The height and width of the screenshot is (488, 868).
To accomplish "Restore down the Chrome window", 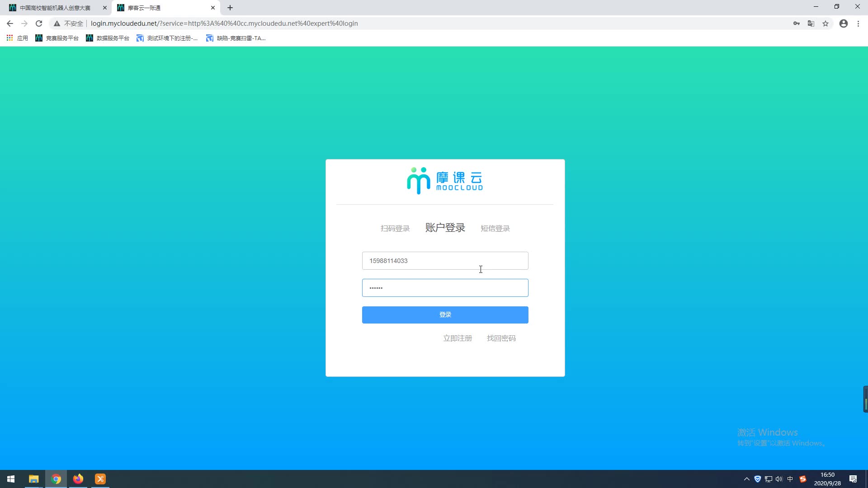I will click(x=837, y=7).
